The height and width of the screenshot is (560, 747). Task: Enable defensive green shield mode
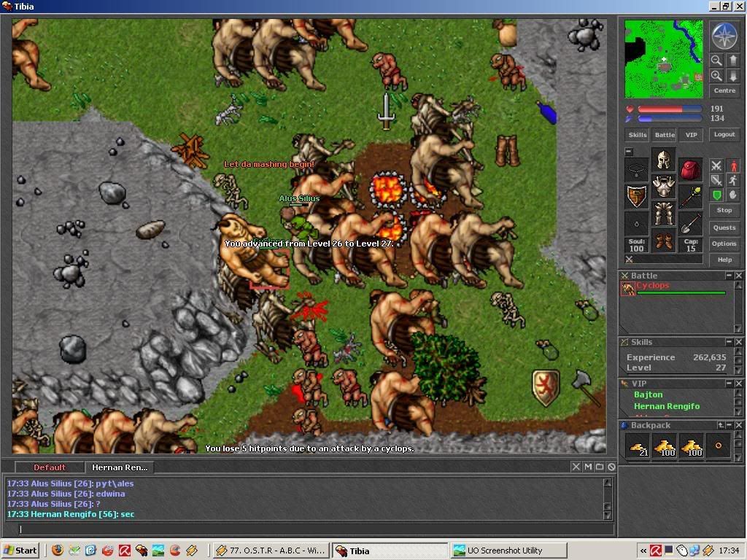tap(716, 194)
